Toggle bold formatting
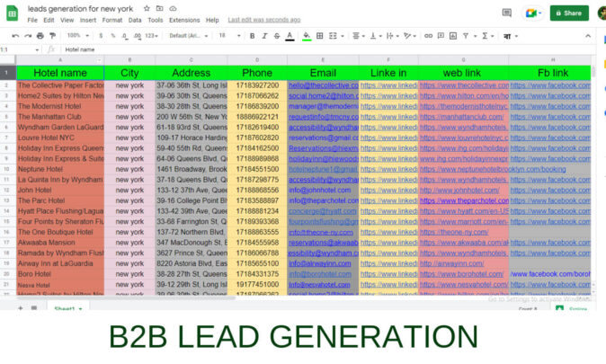Image resolution: width=606 pixels, height=364 pixels. pos(252,36)
